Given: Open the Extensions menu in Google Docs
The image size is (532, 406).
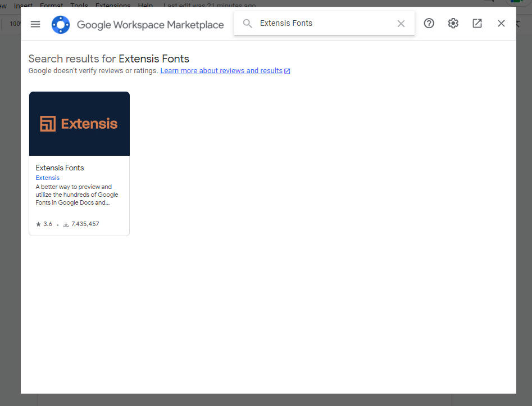Looking at the screenshot, I should [x=112, y=5].
